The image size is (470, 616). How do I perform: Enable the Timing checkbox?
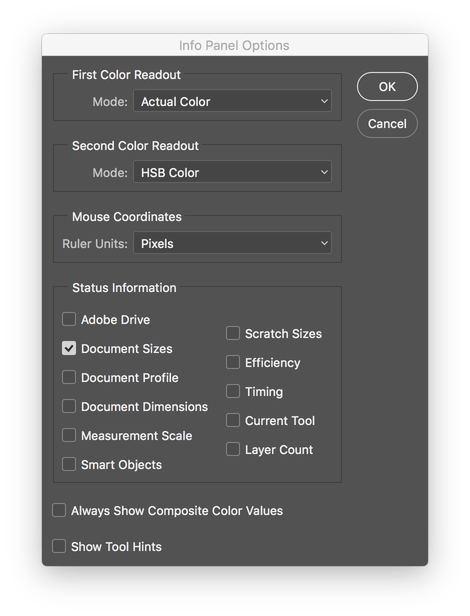[x=233, y=391]
